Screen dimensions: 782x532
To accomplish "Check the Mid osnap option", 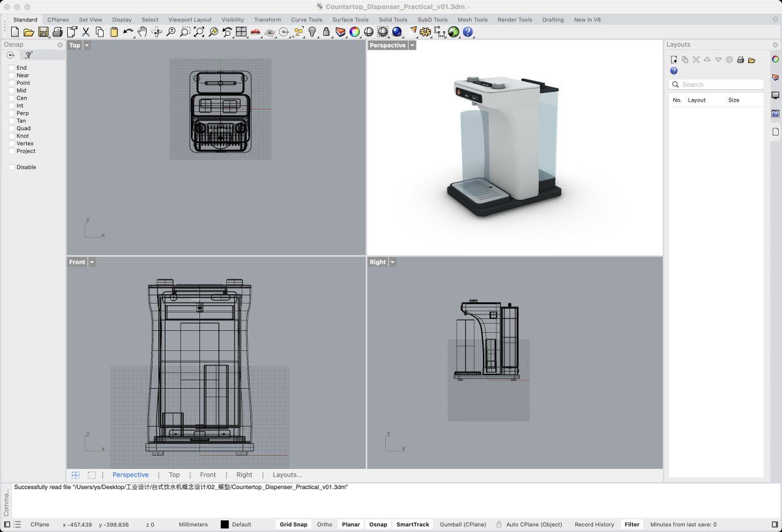I will pyautogui.click(x=12, y=91).
